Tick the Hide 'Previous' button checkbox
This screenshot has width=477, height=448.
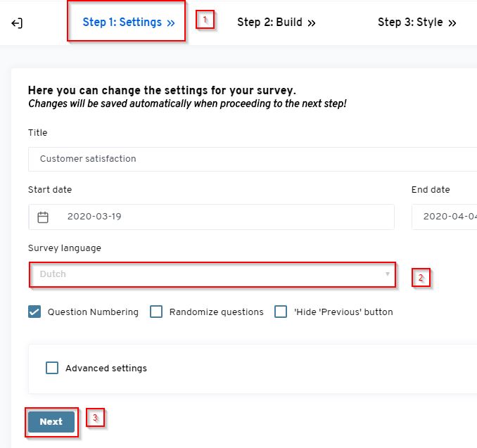(x=281, y=312)
